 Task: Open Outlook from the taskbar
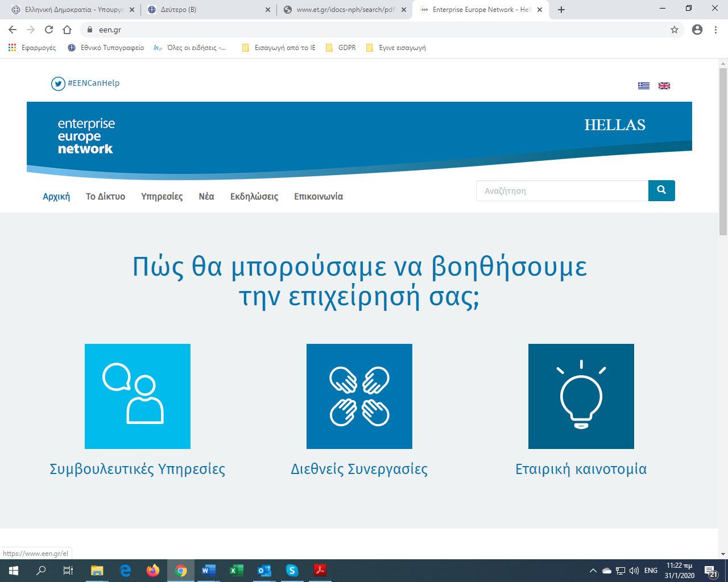[x=264, y=571]
